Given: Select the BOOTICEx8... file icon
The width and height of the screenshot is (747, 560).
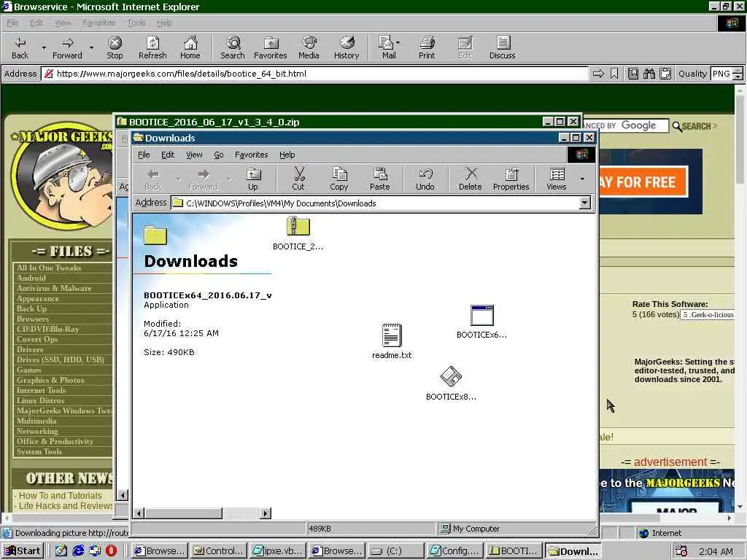Looking at the screenshot, I should click(x=451, y=384).
